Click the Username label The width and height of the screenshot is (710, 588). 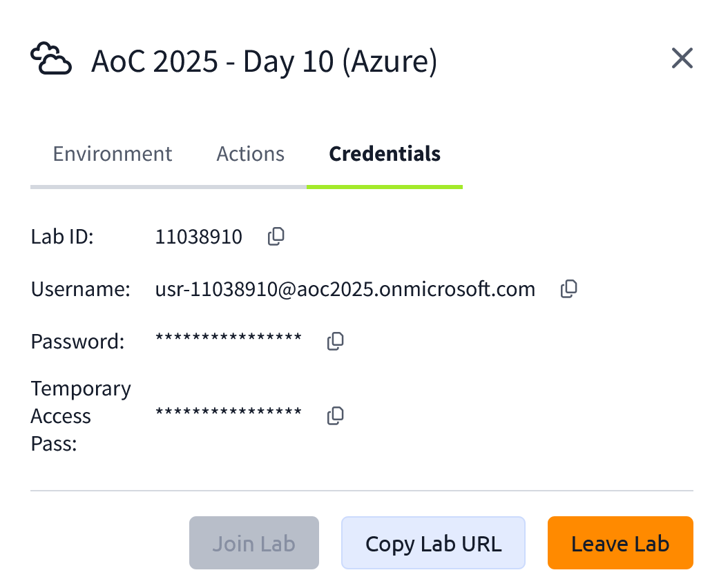[x=80, y=288]
